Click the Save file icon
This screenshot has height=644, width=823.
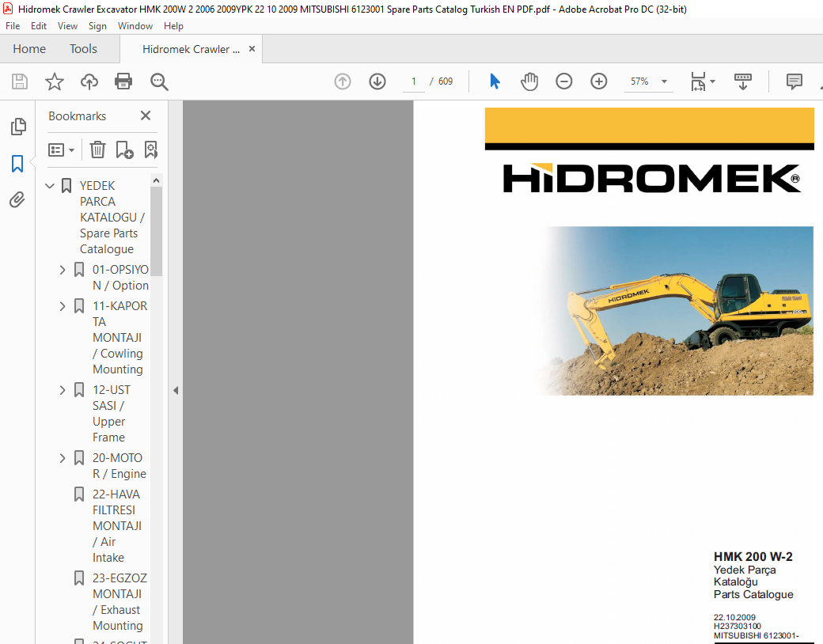[x=20, y=81]
